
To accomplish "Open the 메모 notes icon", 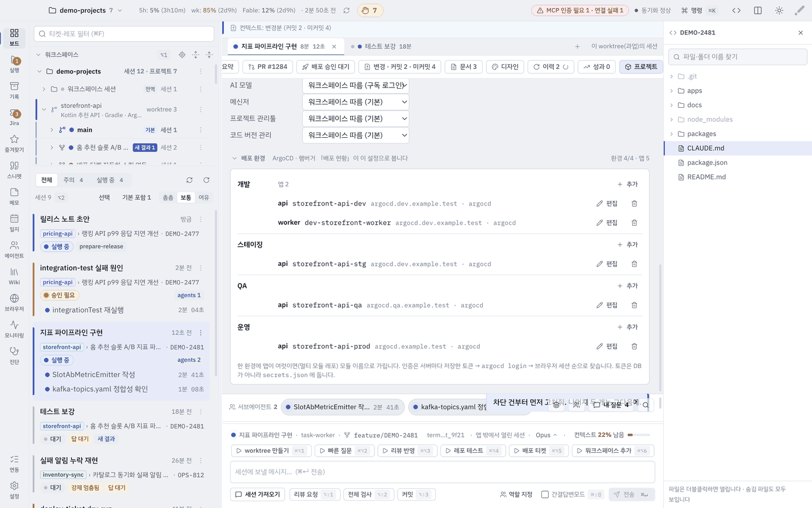I will click(x=14, y=196).
